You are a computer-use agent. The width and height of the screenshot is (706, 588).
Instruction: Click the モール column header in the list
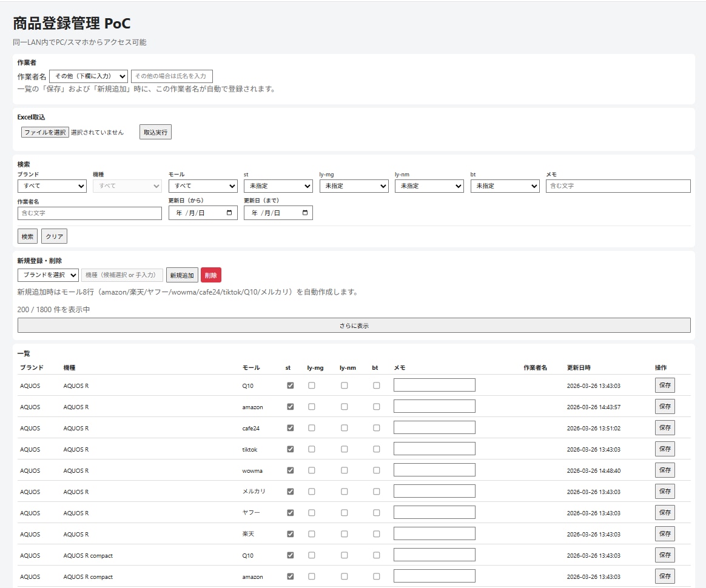251,367
